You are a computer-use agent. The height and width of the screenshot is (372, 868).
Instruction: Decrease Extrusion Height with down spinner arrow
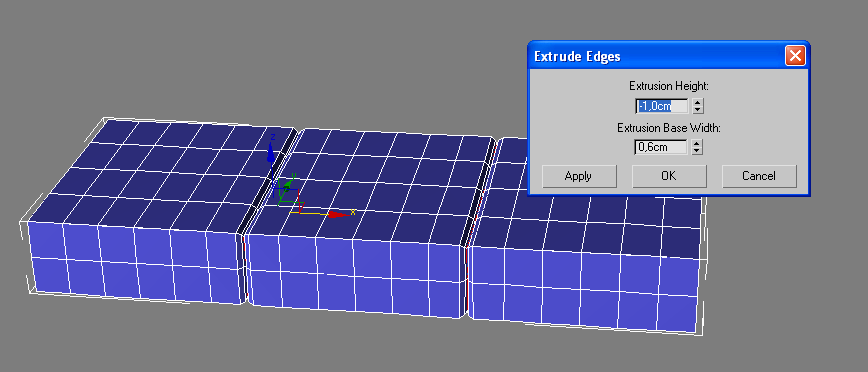pos(698,110)
